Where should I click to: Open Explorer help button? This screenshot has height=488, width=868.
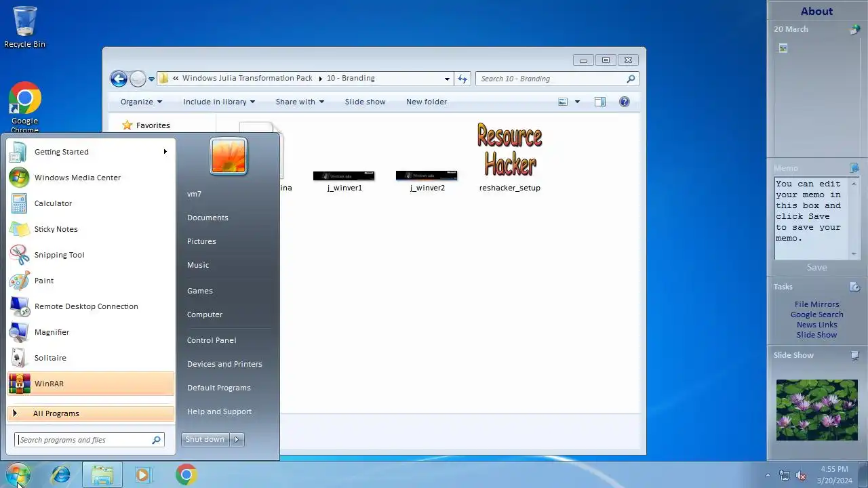coord(625,102)
